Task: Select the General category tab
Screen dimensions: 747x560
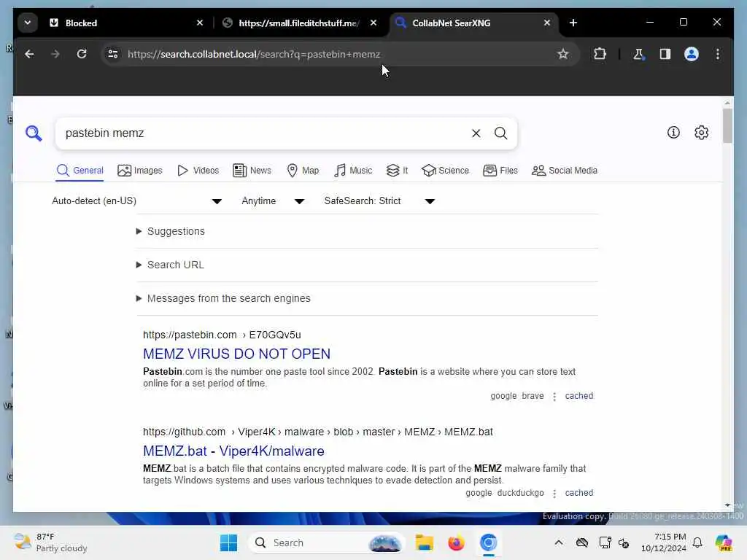Action: [x=80, y=171]
